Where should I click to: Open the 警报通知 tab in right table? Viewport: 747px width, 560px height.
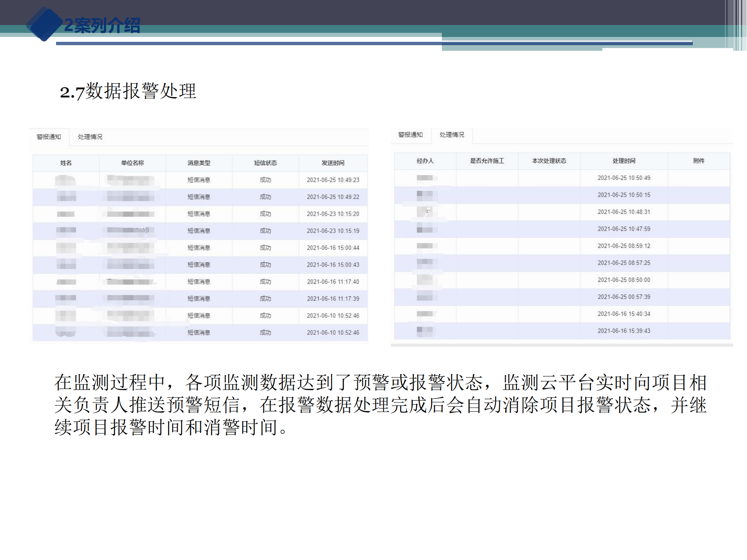coord(410,135)
